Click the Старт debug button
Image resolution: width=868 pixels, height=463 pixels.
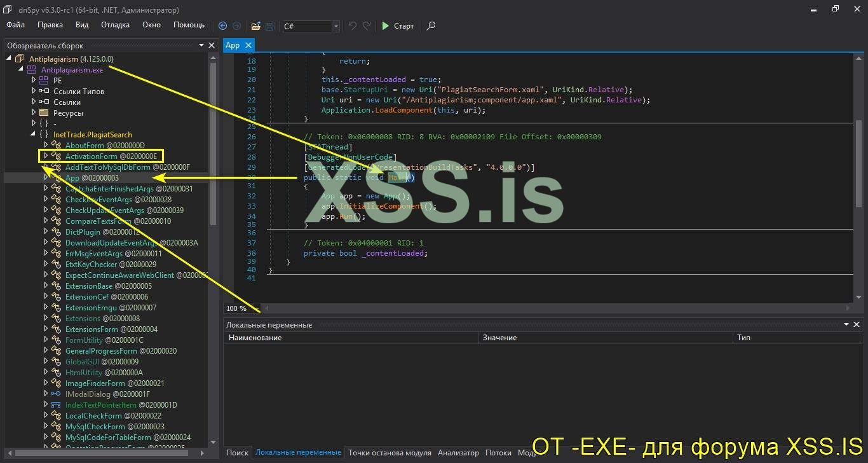398,26
